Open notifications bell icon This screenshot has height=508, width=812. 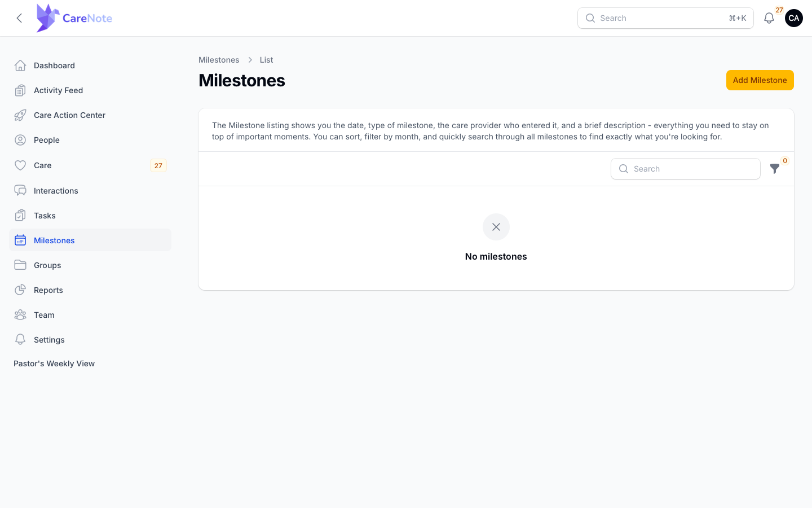point(769,18)
